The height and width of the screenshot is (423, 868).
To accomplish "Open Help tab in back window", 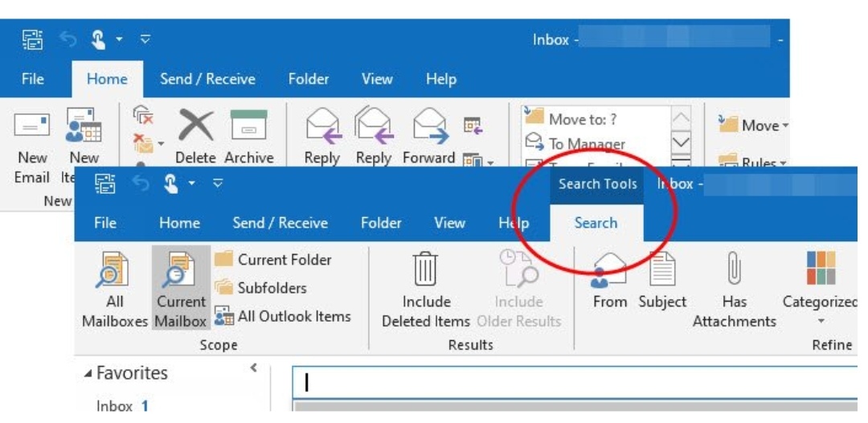I will coord(441,79).
